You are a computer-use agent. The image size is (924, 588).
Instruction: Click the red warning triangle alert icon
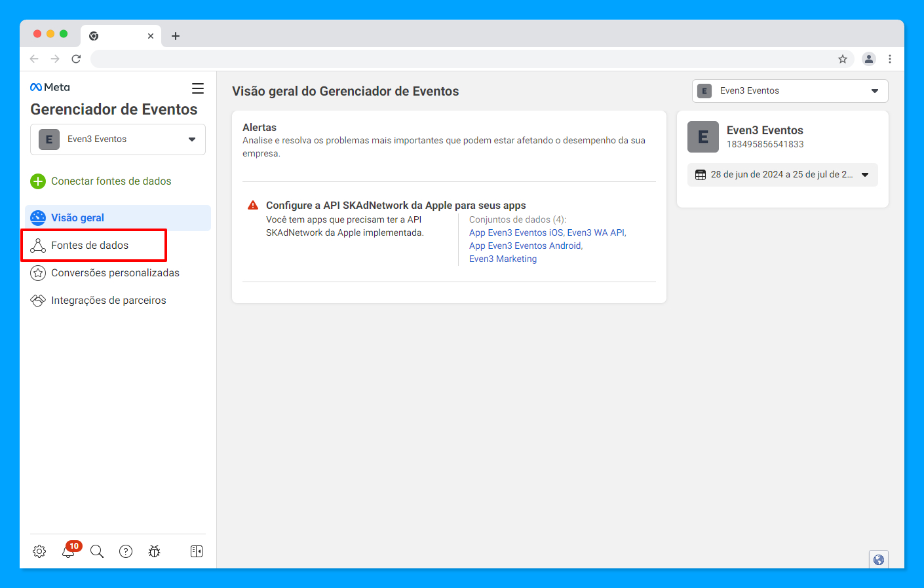253,205
